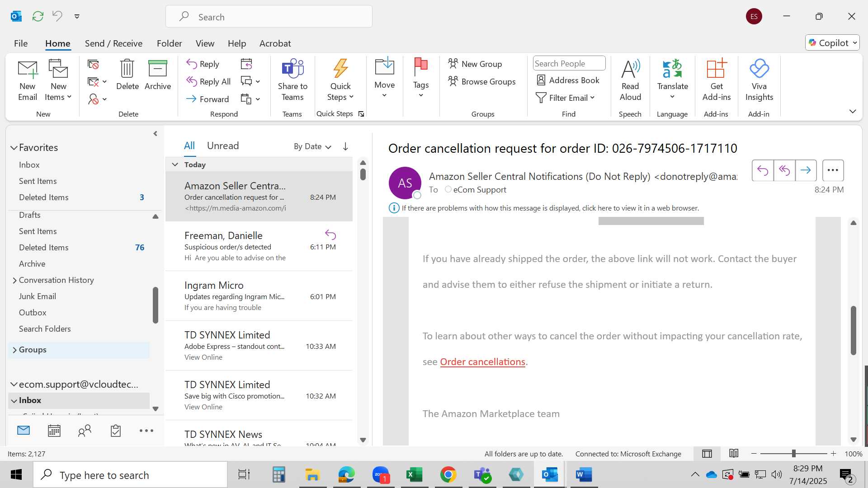Share the email to Teams
The height and width of the screenshot is (488, 868).
(x=292, y=80)
